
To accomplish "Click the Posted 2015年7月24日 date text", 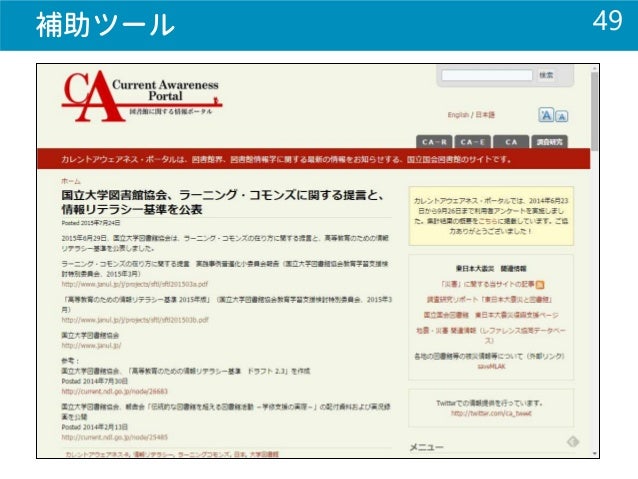I will coord(91,223).
